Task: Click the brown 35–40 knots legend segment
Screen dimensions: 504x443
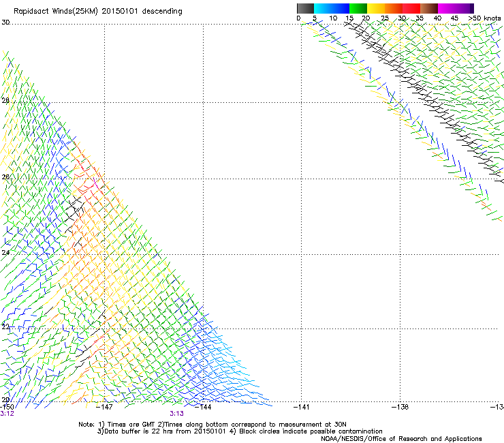Action: (429, 8)
